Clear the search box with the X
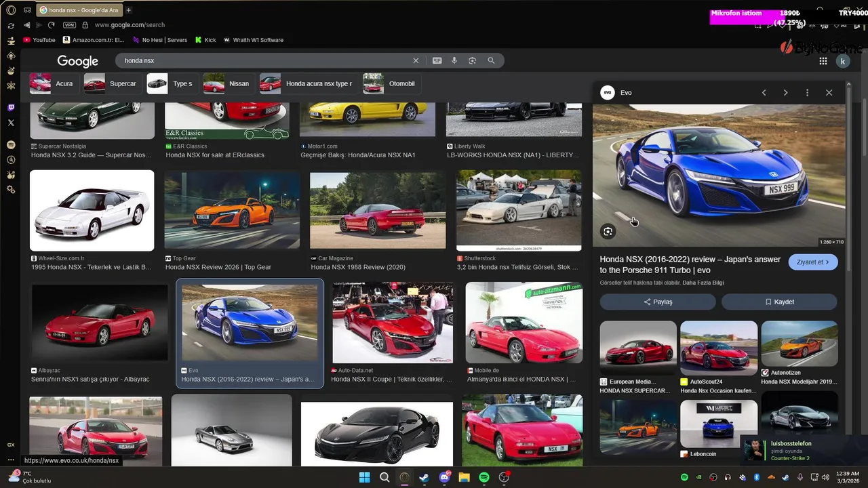Screen dimensions: 868x488 click(416, 60)
